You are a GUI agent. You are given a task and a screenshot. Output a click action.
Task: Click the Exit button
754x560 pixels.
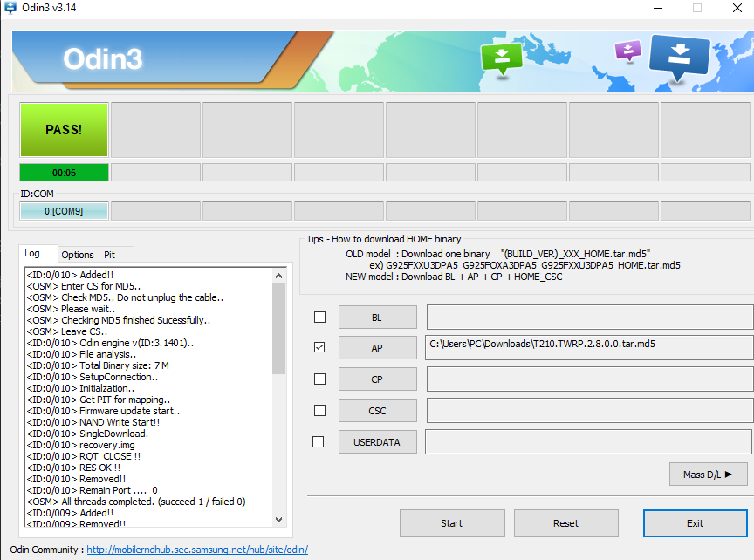(696, 523)
